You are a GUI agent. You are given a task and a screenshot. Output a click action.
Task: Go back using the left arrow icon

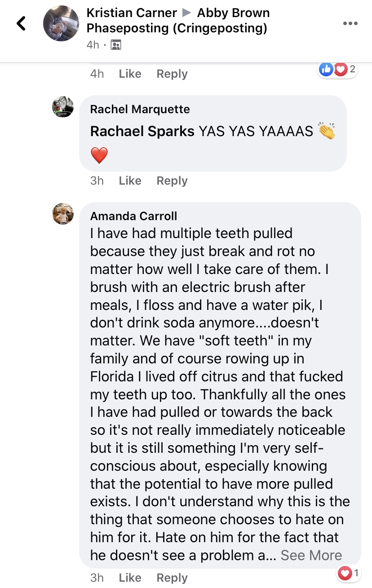tap(21, 23)
